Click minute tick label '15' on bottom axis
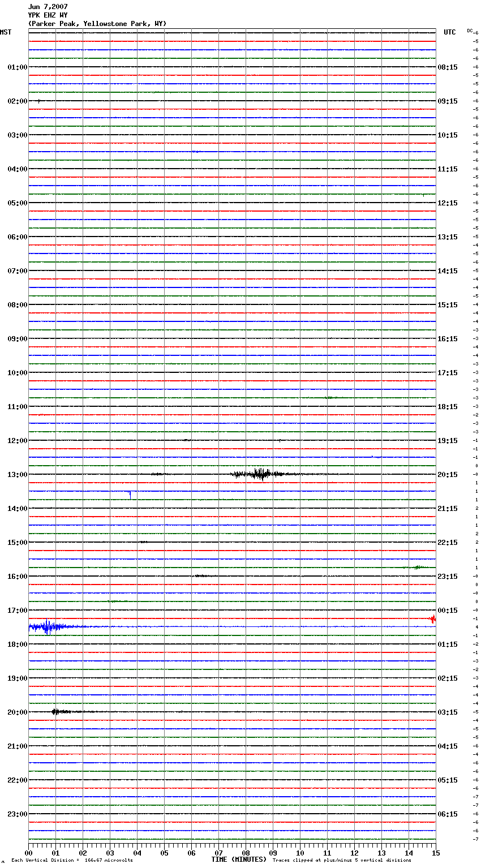The width and height of the screenshot is (481, 868). tap(436, 853)
